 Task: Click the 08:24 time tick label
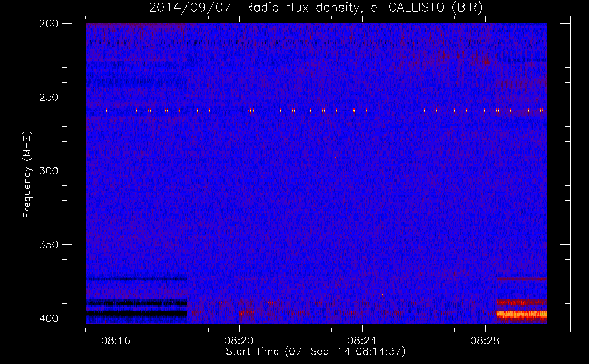362,341
